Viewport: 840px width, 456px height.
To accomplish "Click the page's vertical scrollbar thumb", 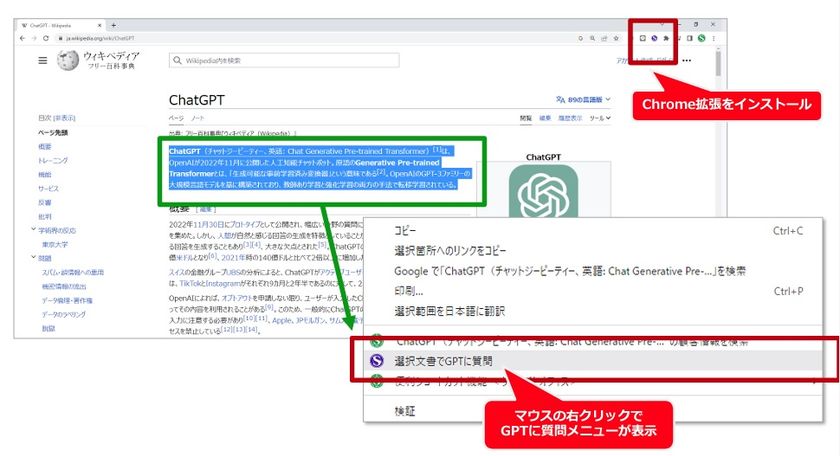I will click(x=718, y=64).
